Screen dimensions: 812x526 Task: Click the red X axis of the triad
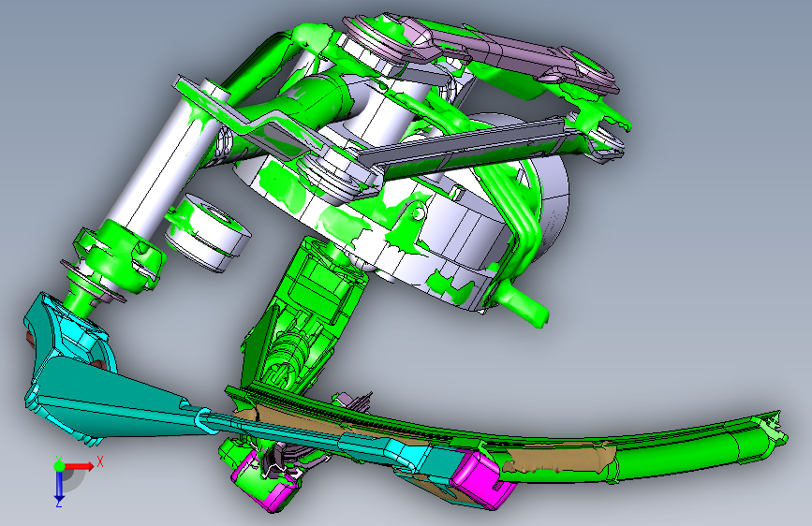point(78,466)
